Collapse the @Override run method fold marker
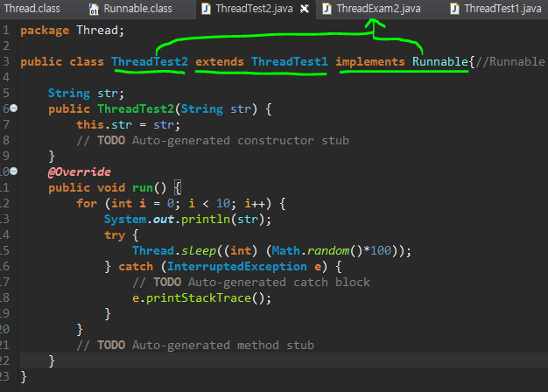This screenshot has width=548, height=392. click(x=13, y=171)
